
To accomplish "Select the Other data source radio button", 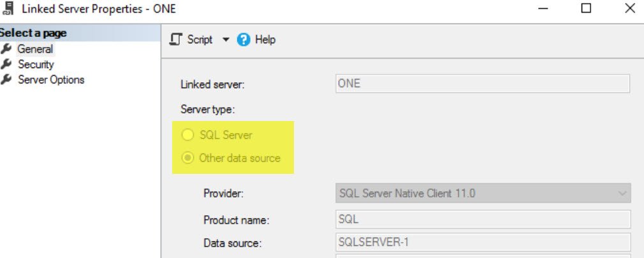I will pos(187,159).
